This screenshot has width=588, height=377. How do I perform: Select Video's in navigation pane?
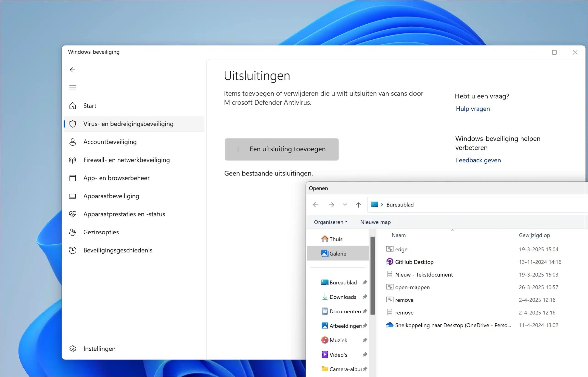pos(338,355)
